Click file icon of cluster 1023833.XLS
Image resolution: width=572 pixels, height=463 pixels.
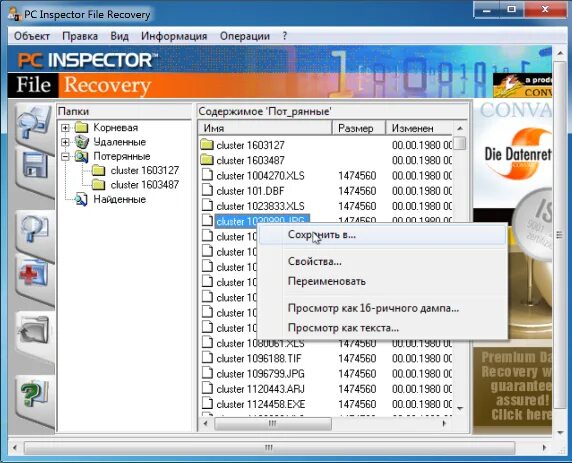coord(207,206)
